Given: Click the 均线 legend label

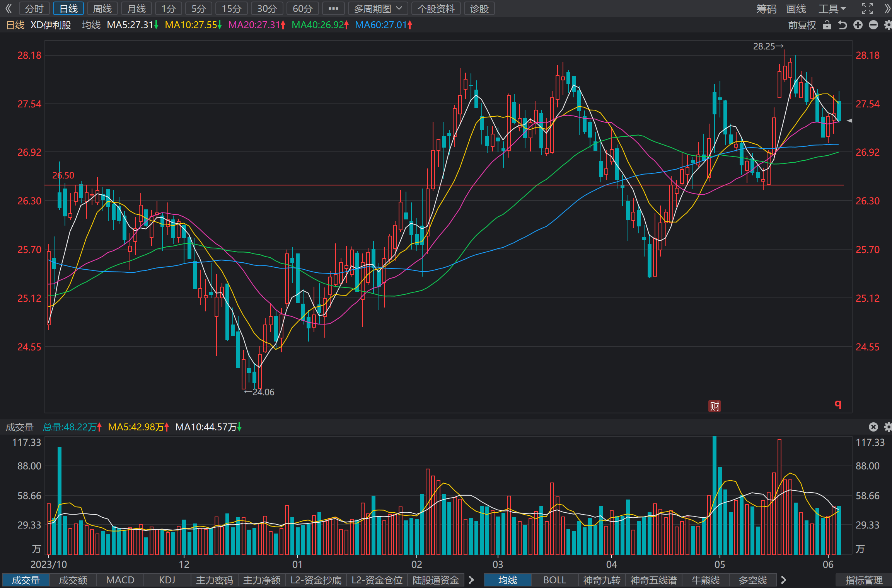Looking at the screenshot, I should click(91, 25).
